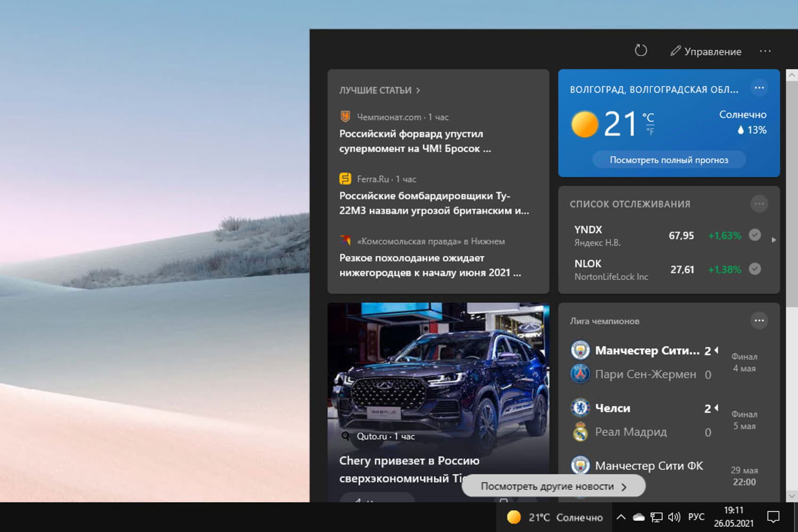Viewport: 798px width, 532px height.
Task: Open the panel's top three-dots menu
Action: pos(765,51)
